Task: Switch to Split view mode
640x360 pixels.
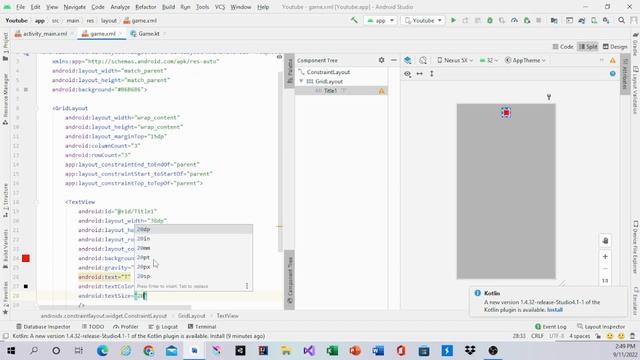Action: (588, 47)
